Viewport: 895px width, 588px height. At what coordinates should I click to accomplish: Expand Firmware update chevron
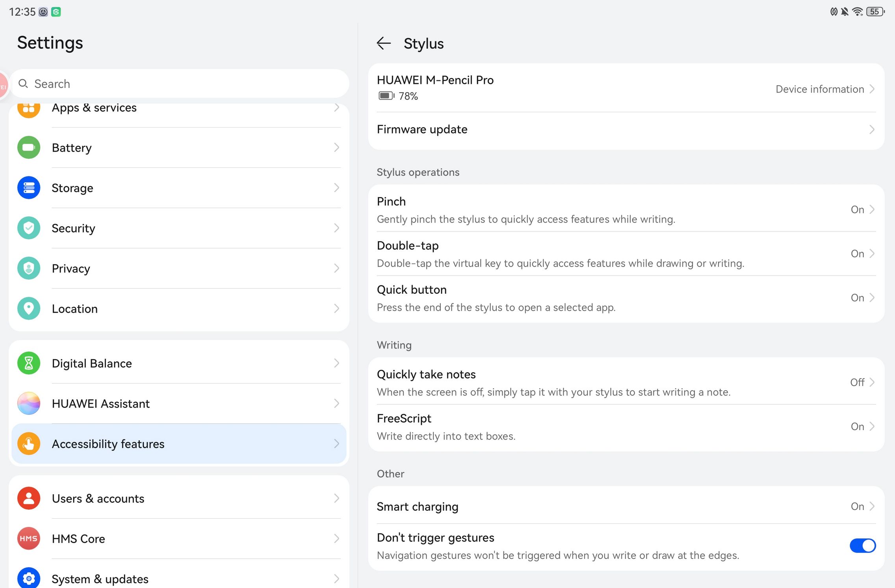click(872, 130)
